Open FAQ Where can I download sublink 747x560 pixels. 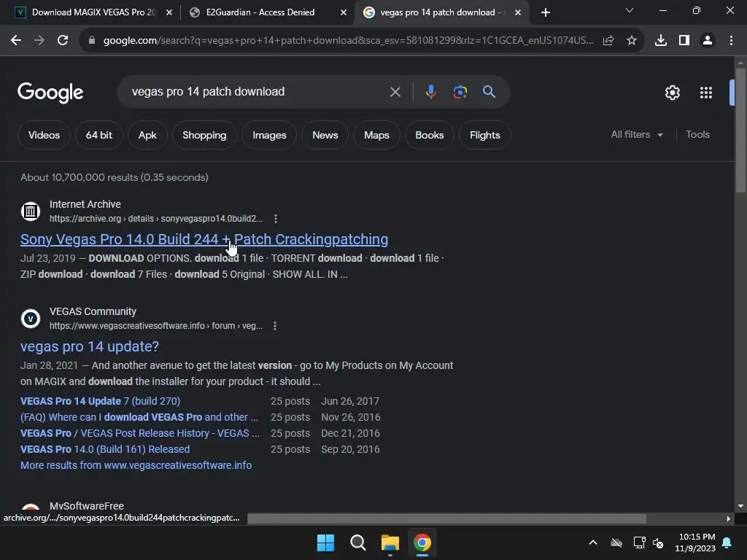139,418
